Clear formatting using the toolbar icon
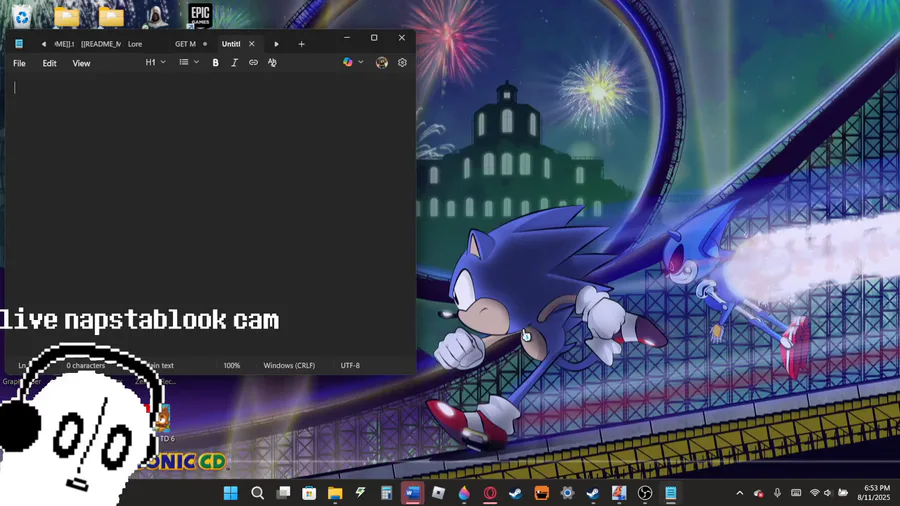Screen dimensions: 900x506 (x=272, y=63)
